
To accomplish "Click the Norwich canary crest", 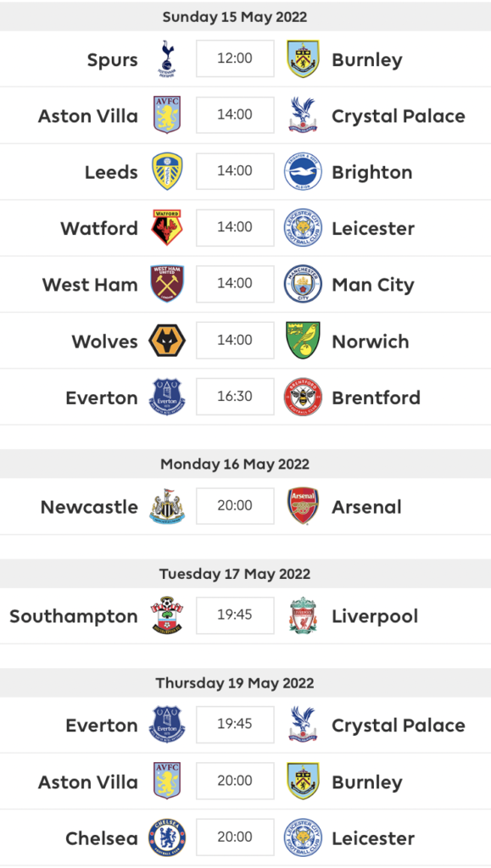I will [x=304, y=340].
